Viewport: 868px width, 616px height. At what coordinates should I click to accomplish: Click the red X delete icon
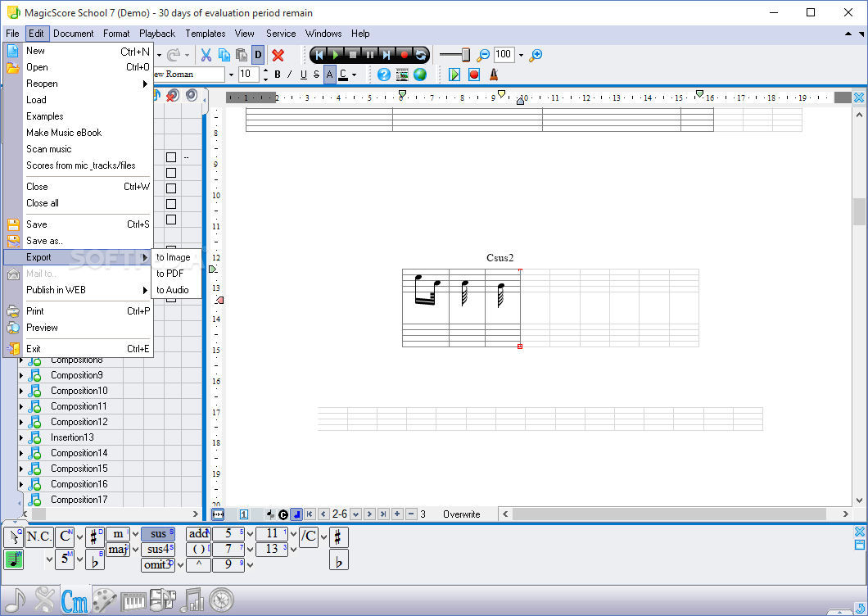278,55
